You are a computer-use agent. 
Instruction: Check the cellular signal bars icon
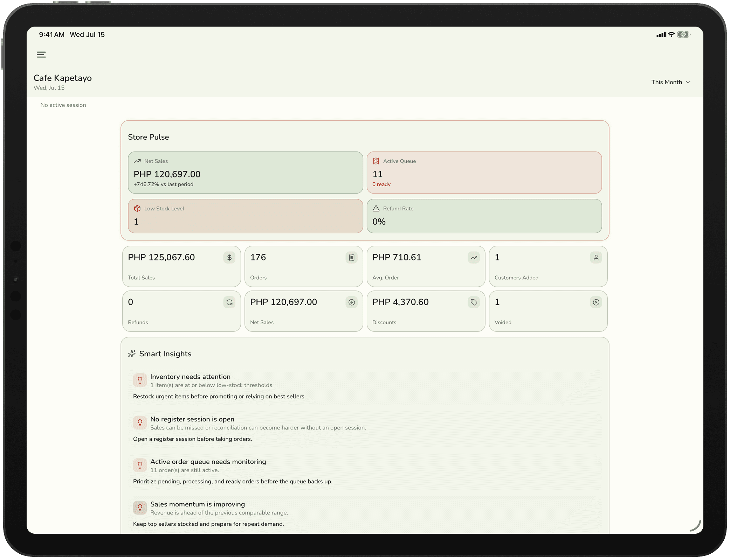click(x=661, y=35)
